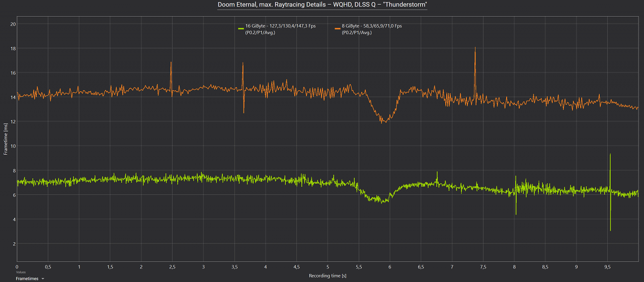Click the Recording time [s] axis label
Viewport: 644px width, 282px height.
[328, 276]
